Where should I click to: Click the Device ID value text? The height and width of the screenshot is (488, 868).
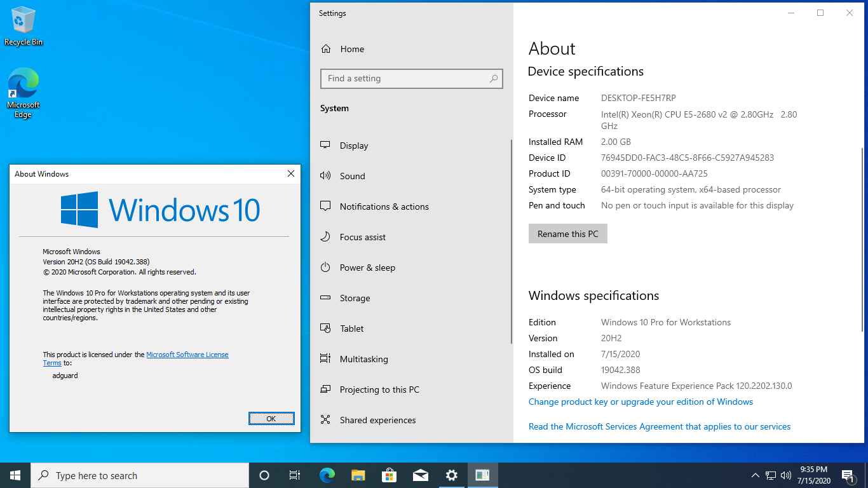(x=688, y=158)
